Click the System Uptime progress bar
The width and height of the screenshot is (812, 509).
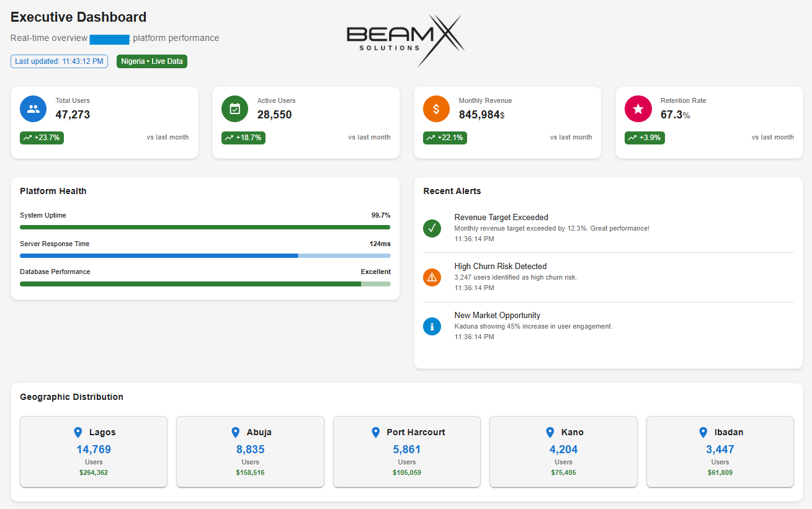(205, 228)
